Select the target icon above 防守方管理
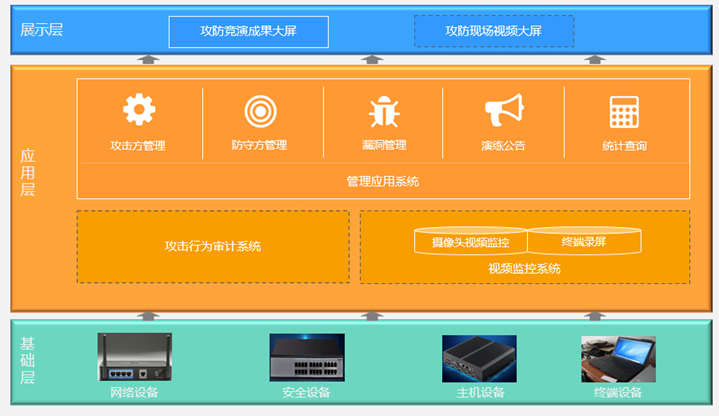Screen dimensions: 719x416 [x=260, y=111]
